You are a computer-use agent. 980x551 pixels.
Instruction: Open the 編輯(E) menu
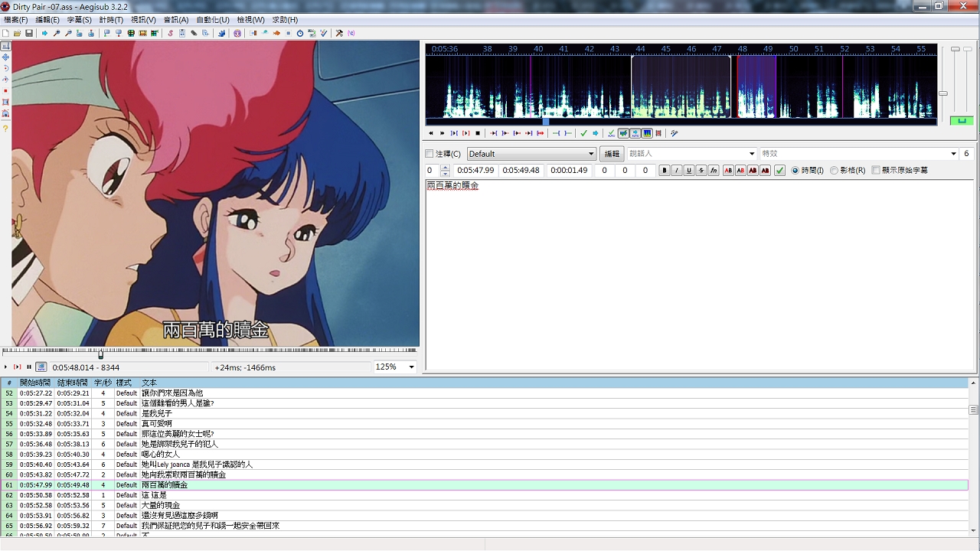click(47, 20)
